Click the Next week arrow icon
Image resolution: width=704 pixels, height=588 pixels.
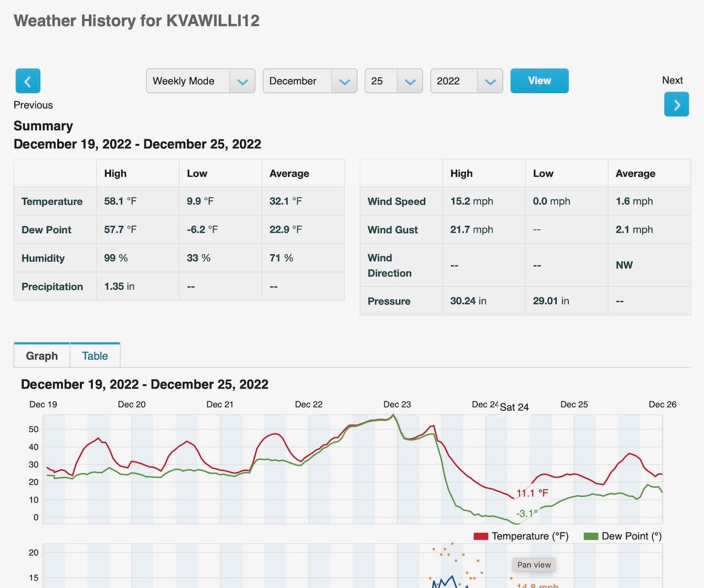[676, 104]
